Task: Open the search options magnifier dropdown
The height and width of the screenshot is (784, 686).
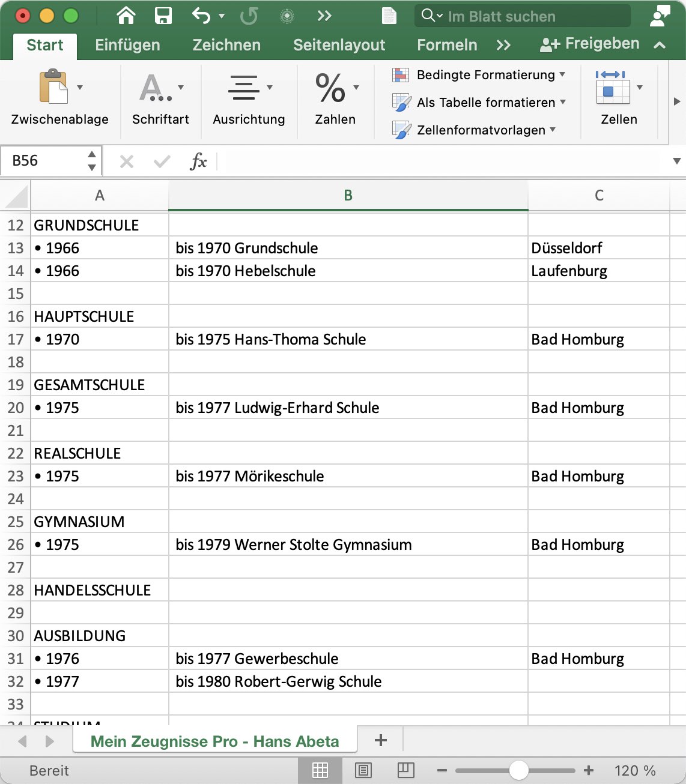Action: 432,16
